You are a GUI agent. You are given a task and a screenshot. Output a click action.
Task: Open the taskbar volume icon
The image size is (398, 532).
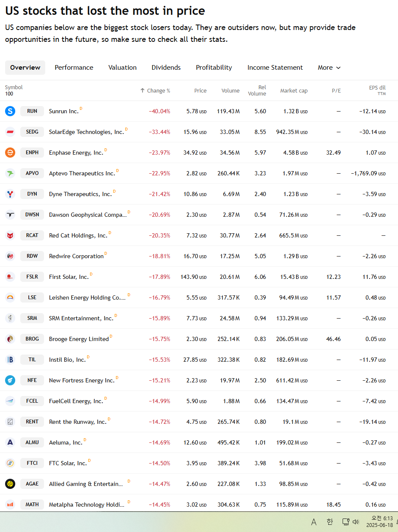[x=356, y=522]
